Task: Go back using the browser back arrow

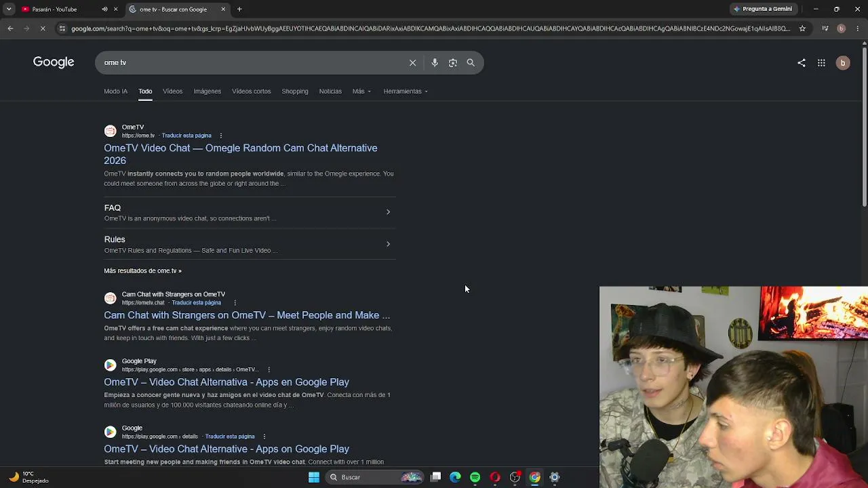Action: 10,28
